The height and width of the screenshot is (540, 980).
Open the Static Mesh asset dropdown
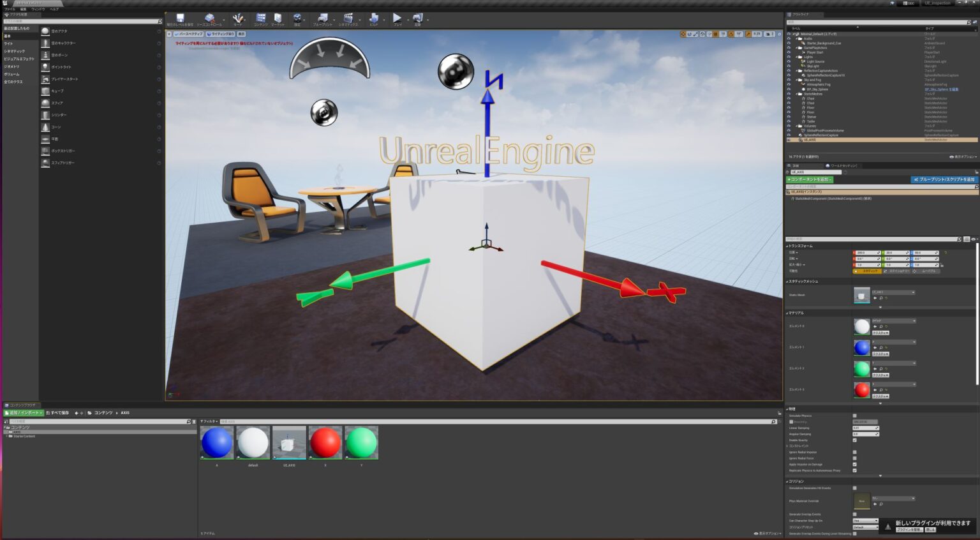(x=893, y=292)
